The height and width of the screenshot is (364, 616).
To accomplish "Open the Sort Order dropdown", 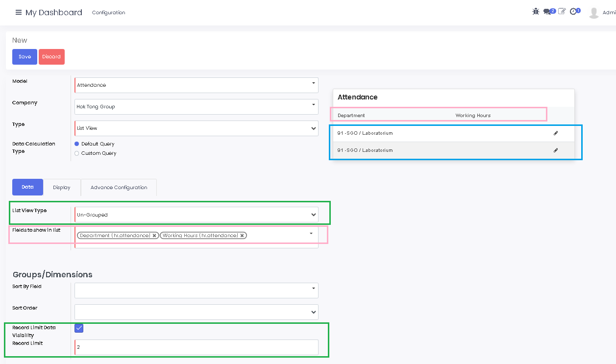I will click(x=196, y=312).
